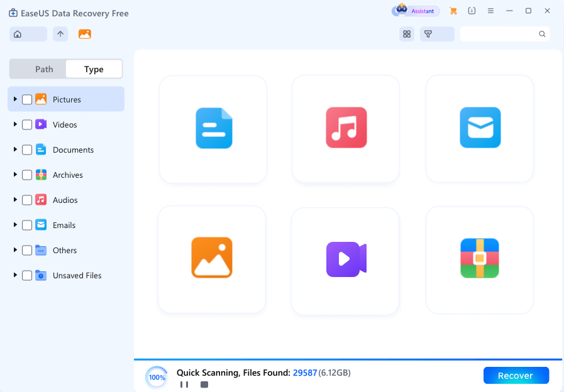Viewport: 564px width, 392px height.
Task: Check the Unsaved Files checkbox
Action: (27, 276)
